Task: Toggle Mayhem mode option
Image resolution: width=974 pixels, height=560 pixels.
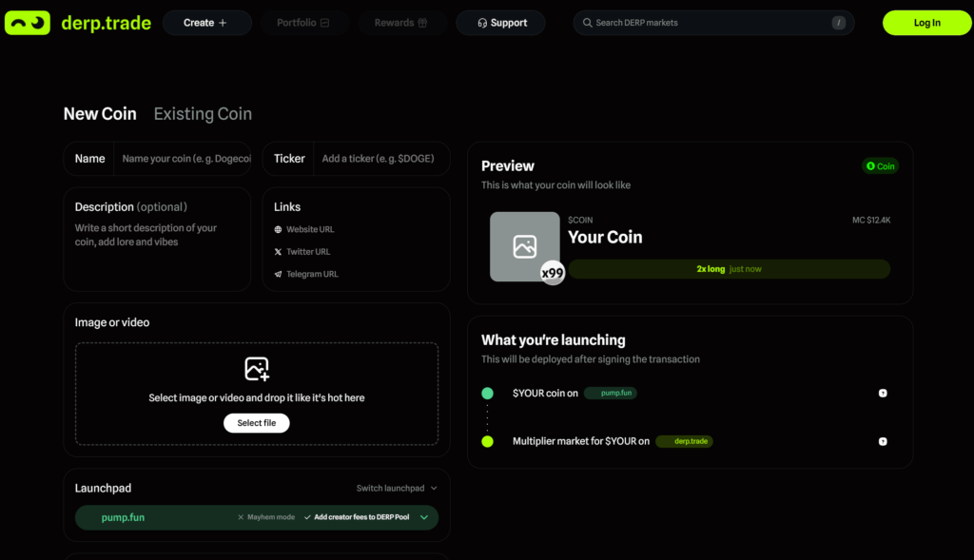Action: (x=265, y=518)
